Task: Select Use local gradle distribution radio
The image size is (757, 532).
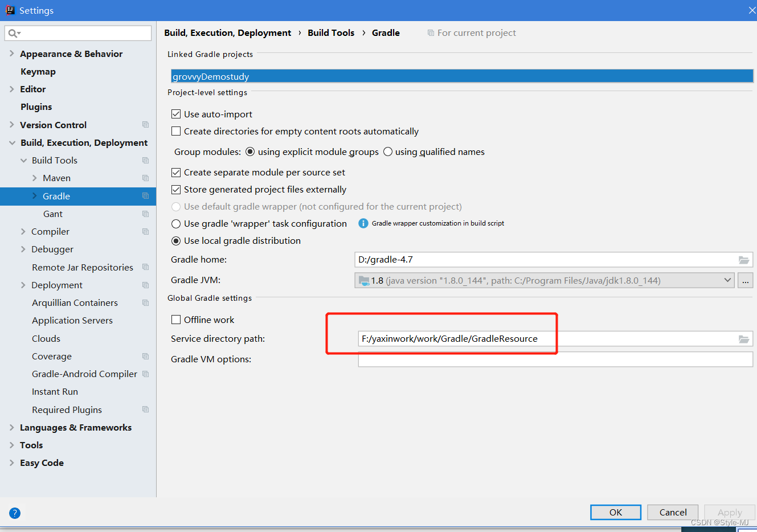Action: click(x=176, y=240)
